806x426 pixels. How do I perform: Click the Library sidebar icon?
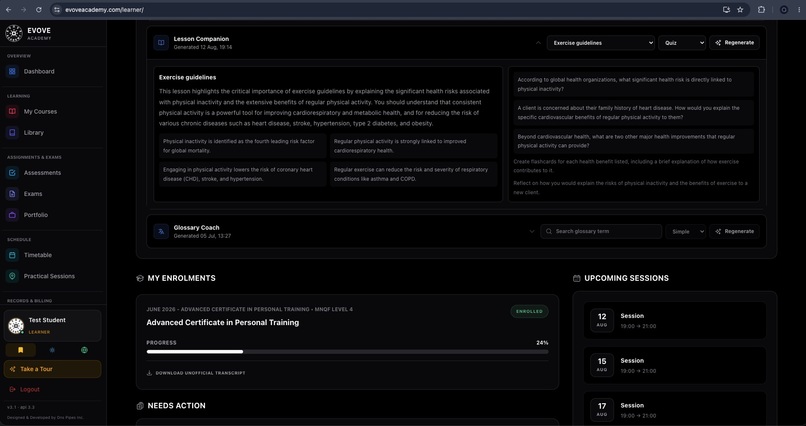[x=12, y=133]
